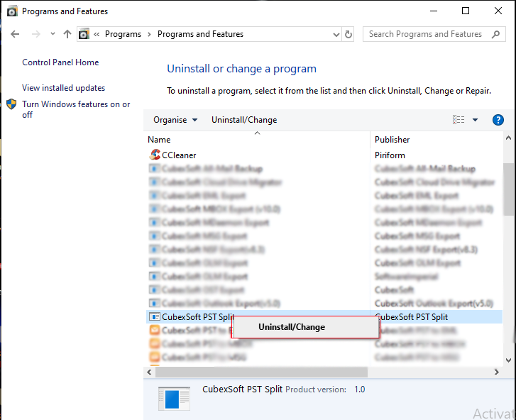Click the horizontal scrollbar left arrow
This screenshot has width=516, height=420.
coord(149,372)
